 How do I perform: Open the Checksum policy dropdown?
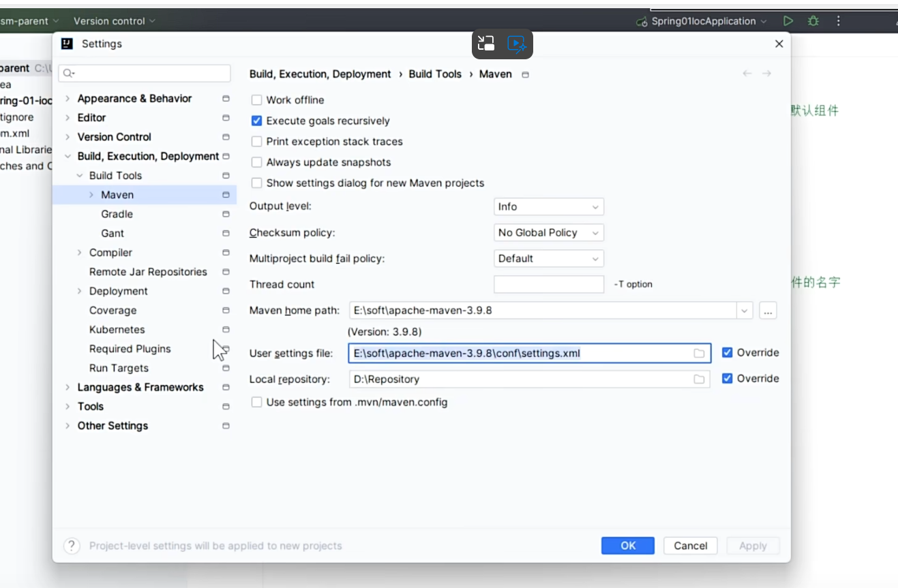pyautogui.click(x=548, y=232)
